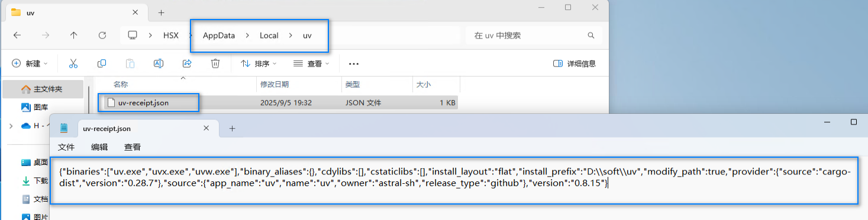
Task: Click the This PC monitor icon in address bar
Action: (x=133, y=36)
